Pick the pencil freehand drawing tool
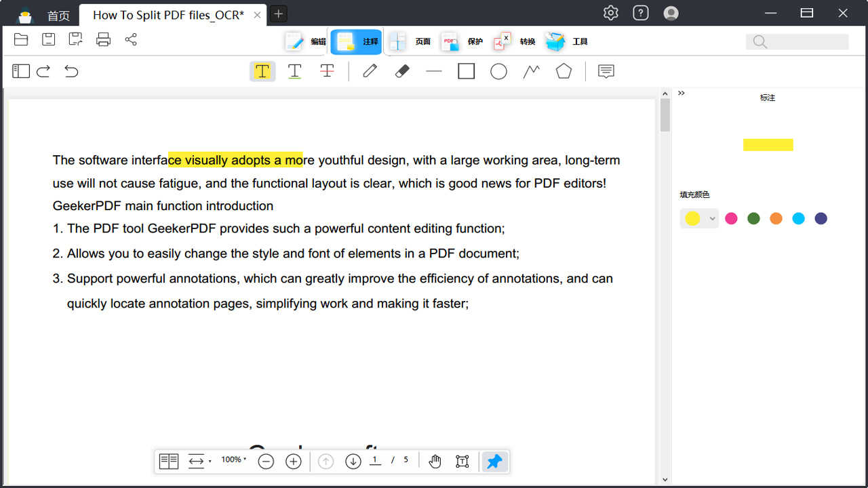The width and height of the screenshot is (868, 488). 370,71
